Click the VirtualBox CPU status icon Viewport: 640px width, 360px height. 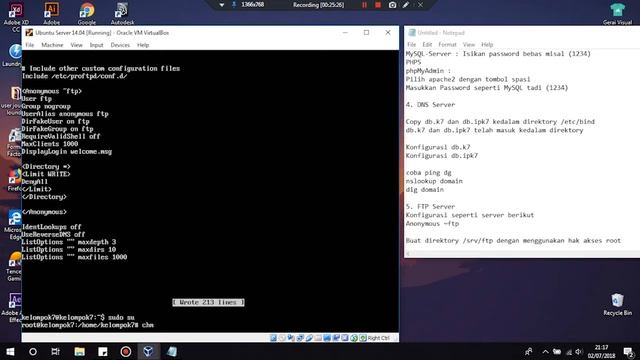[x=345, y=338]
